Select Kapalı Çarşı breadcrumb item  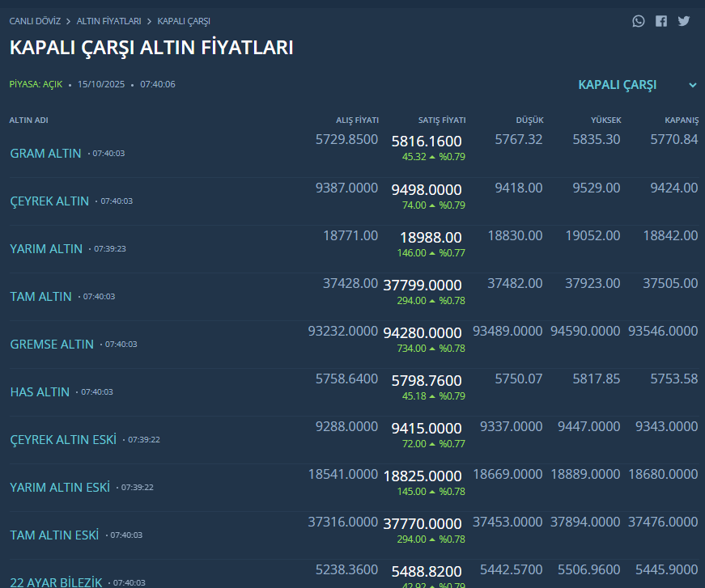pyautogui.click(x=184, y=21)
